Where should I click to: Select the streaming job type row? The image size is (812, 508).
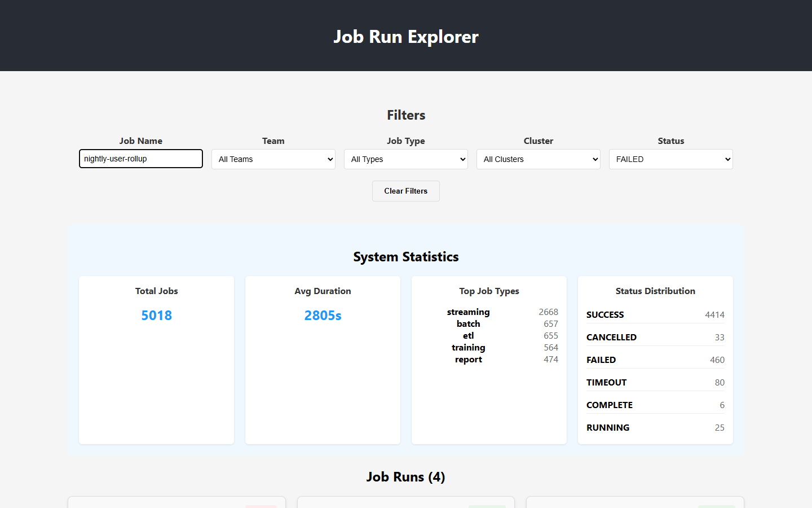489,312
